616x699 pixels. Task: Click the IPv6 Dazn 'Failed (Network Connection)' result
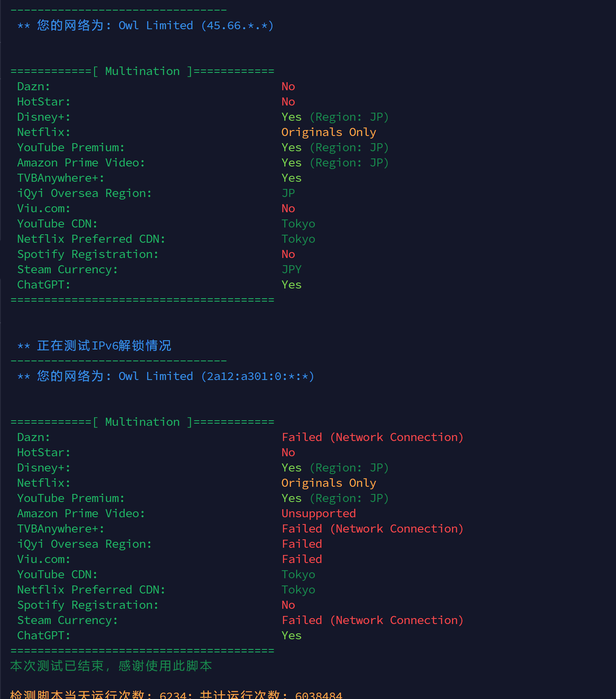click(373, 437)
